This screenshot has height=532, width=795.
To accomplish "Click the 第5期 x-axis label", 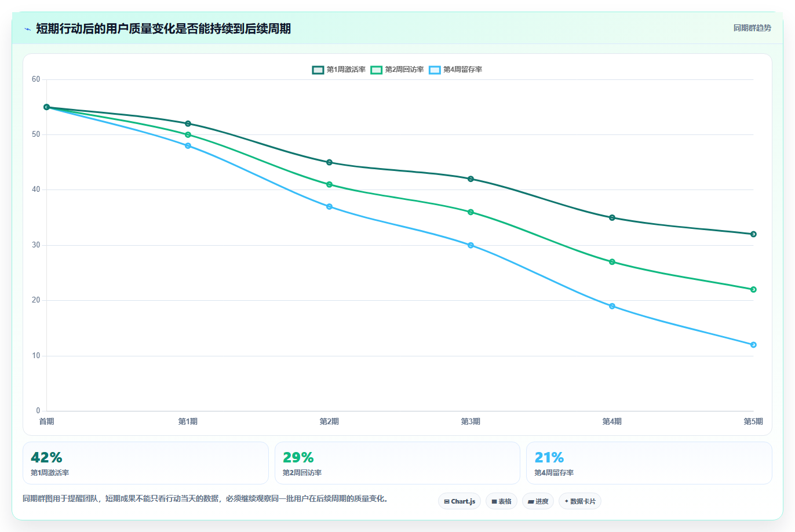I will pos(753,421).
